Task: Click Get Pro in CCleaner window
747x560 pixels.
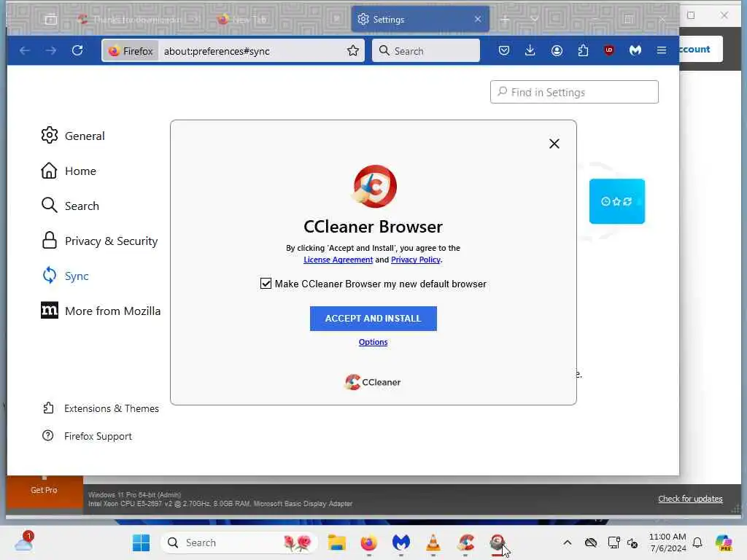Action: point(44,490)
